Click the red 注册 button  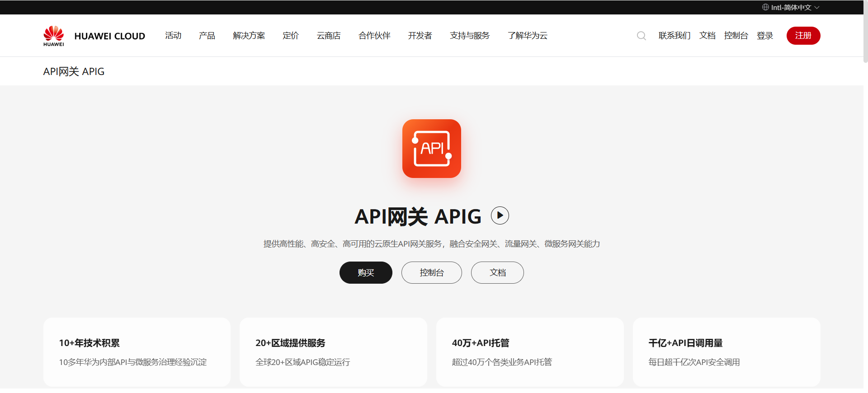coord(803,36)
